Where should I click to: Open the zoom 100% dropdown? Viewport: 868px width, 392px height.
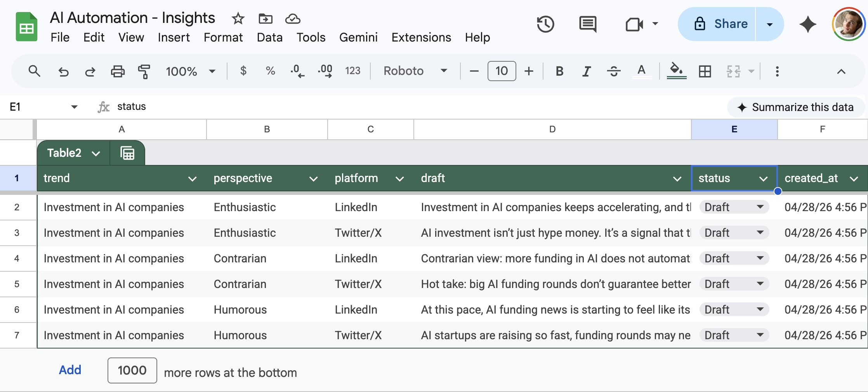[x=191, y=71]
